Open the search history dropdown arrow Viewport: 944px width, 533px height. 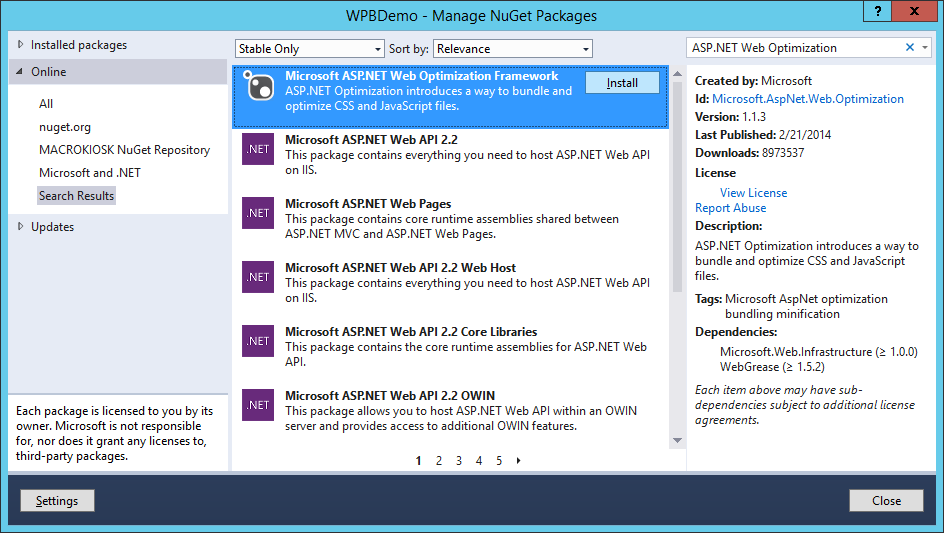pyautogui.click(x=925, y=47)
